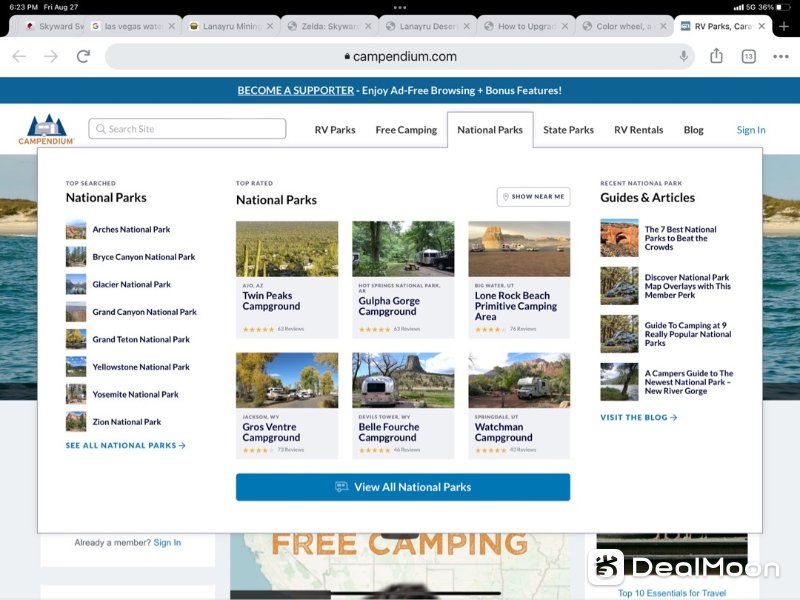Click the Arches National Park thumbnail
800x600 pixels.
pyautogui.click(x=76, y=230)
